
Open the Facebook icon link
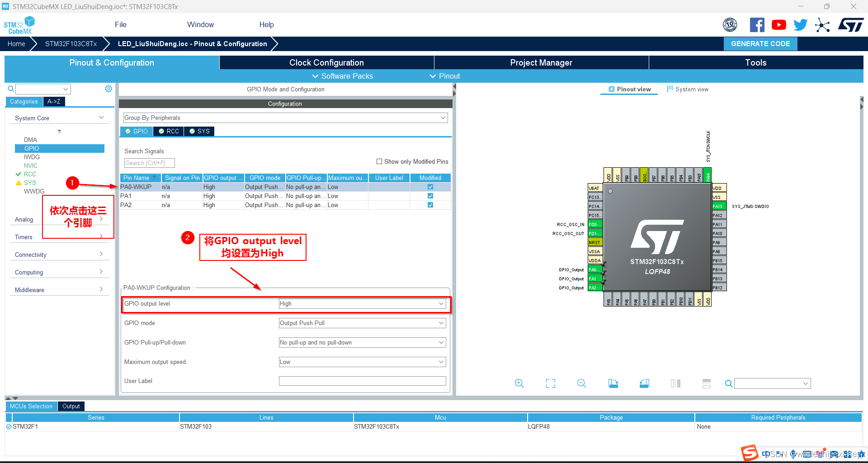pyautogui.click(x=757, y=25)
